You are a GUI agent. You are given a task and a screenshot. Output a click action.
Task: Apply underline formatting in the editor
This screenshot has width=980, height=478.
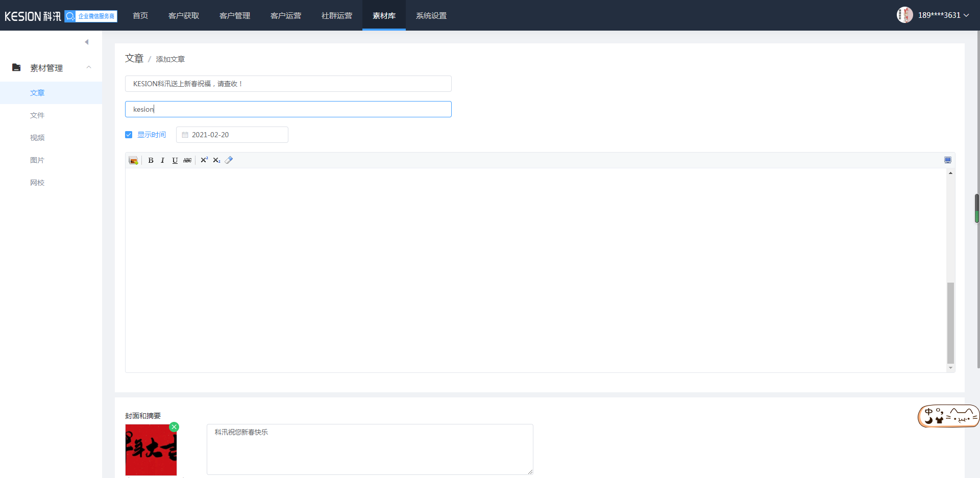(175, 160)
